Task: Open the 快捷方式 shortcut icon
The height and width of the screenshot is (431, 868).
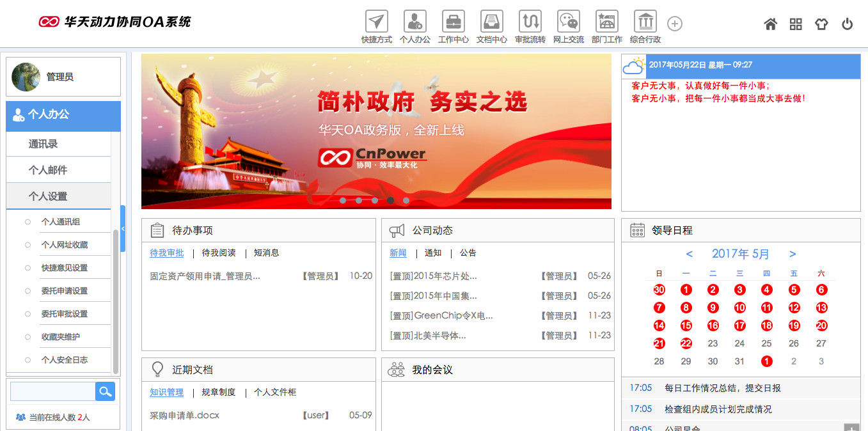Action: pyautogui.click(x=377, y=22)
